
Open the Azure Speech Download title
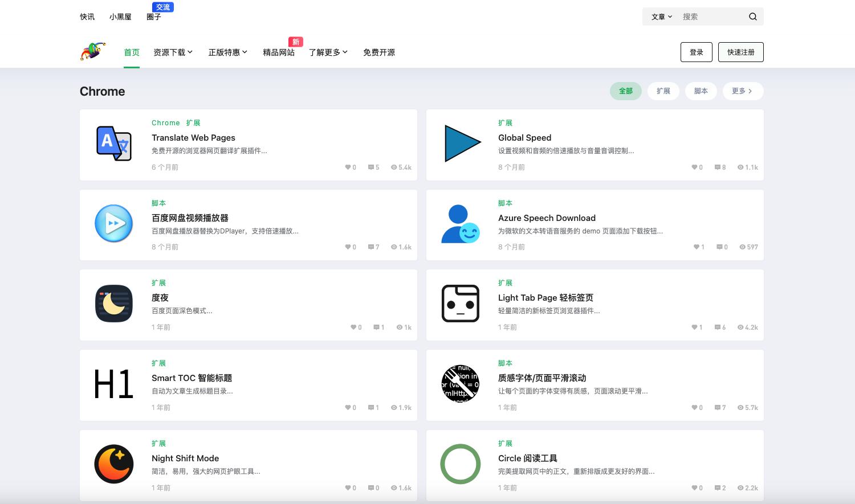click(547, 218)
